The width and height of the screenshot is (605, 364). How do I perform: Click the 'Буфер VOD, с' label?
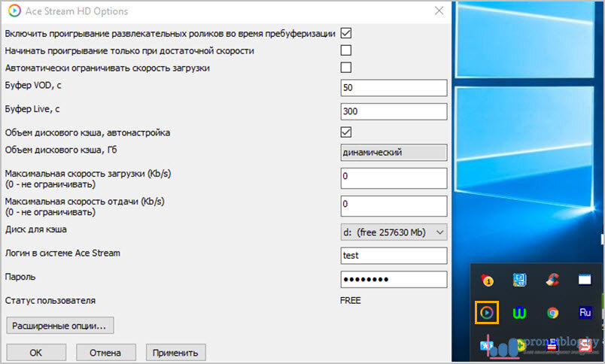(x=33, y=85)
